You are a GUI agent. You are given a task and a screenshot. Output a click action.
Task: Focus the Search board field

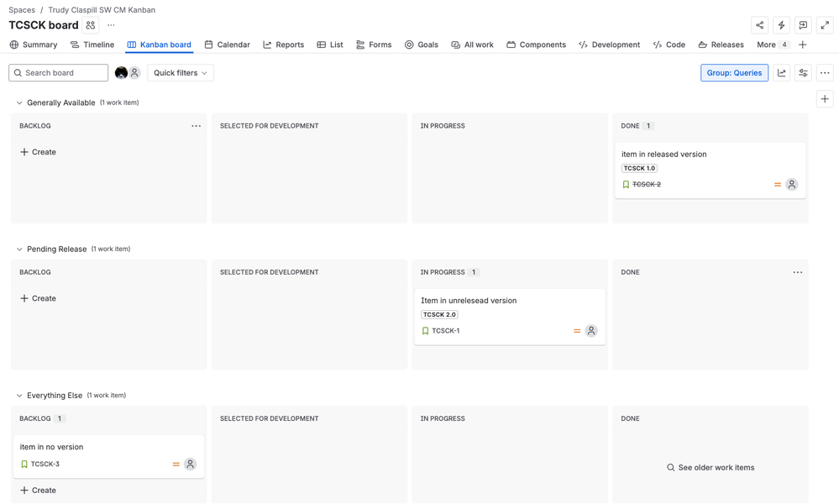click(58, 73)
